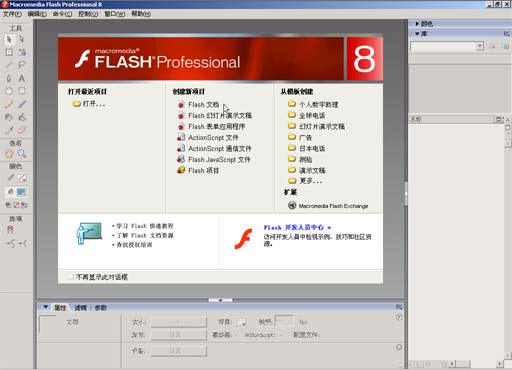Open the 日本电话 template folder
Viewport: 512px width, 370px height.
(306, 148)
